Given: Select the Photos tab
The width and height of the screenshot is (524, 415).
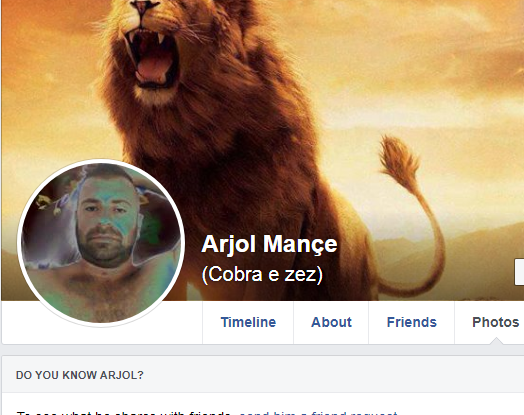Looking at the screenshot, I should tap(495, 322).
